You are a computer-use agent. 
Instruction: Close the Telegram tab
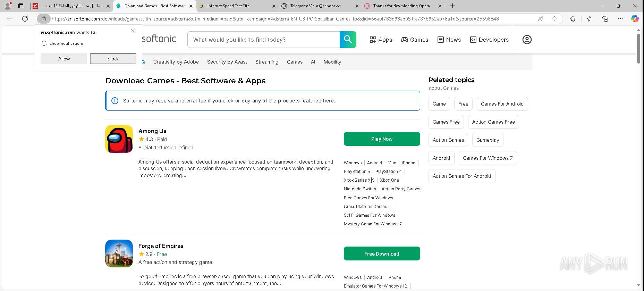pos(357,6)
